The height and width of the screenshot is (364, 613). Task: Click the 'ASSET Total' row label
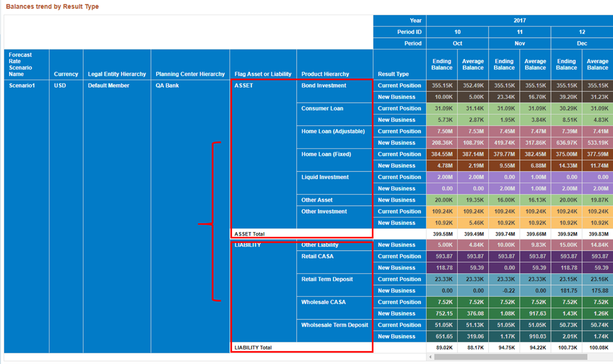249,234
